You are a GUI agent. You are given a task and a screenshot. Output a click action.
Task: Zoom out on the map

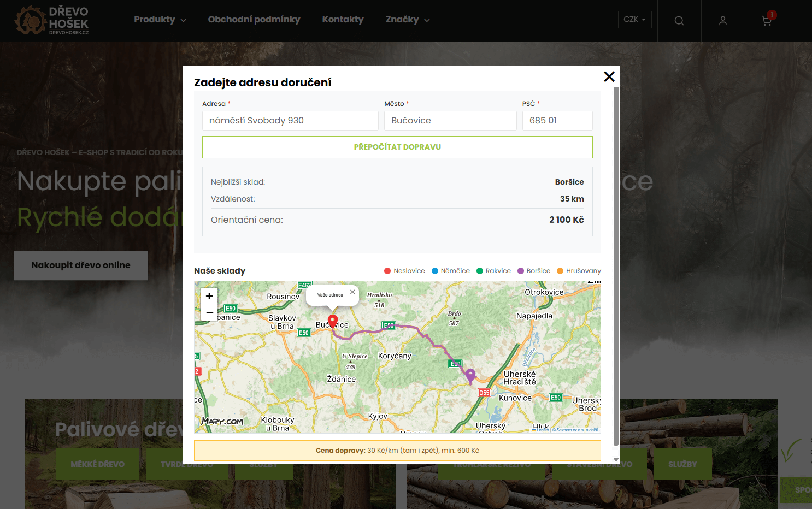[209, 312]
